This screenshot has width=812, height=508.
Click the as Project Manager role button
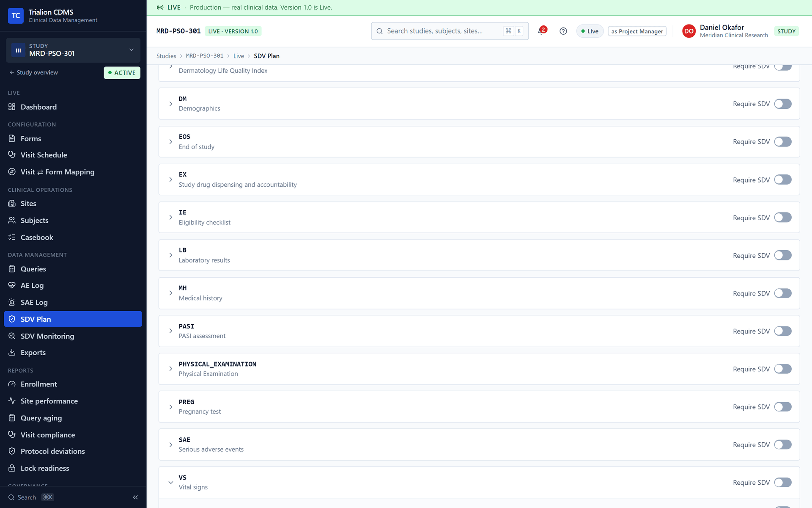(x=637, y=31)
